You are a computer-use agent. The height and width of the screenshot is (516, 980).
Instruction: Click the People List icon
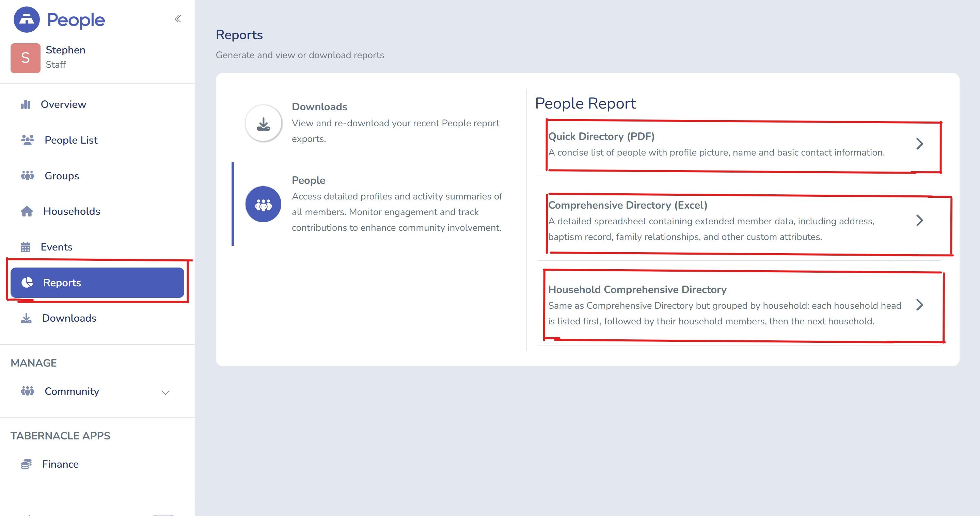[27, 140]
